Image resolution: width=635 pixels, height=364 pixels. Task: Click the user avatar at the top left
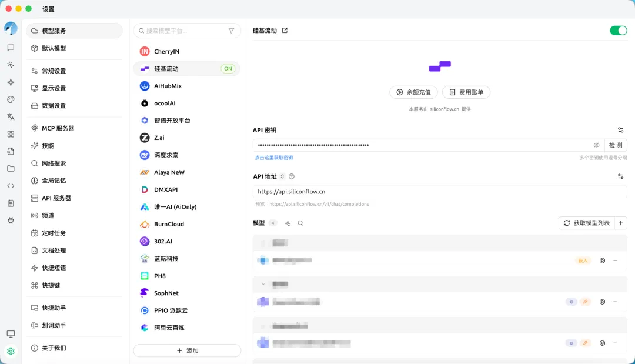tap(11, 28)
